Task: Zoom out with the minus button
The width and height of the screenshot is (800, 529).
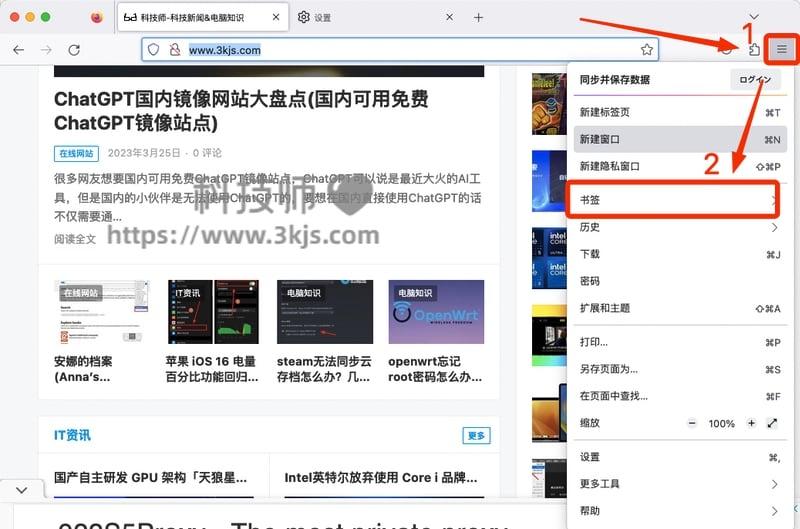Action: click(x=692, y=423)
